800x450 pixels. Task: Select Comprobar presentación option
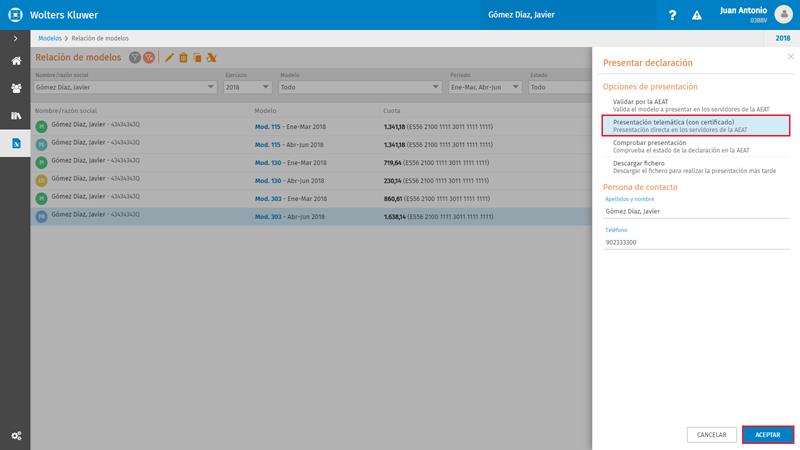696,146
